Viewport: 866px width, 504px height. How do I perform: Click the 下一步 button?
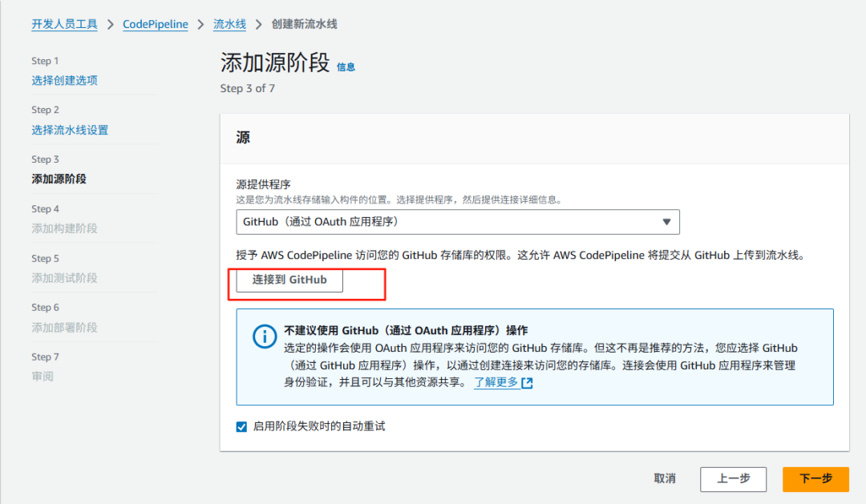(815, 479)
